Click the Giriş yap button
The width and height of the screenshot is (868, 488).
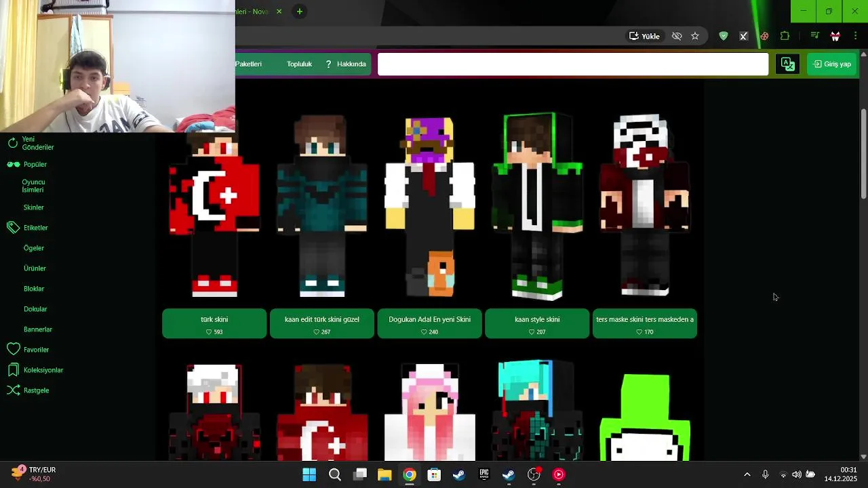click(x=832, y=64)
